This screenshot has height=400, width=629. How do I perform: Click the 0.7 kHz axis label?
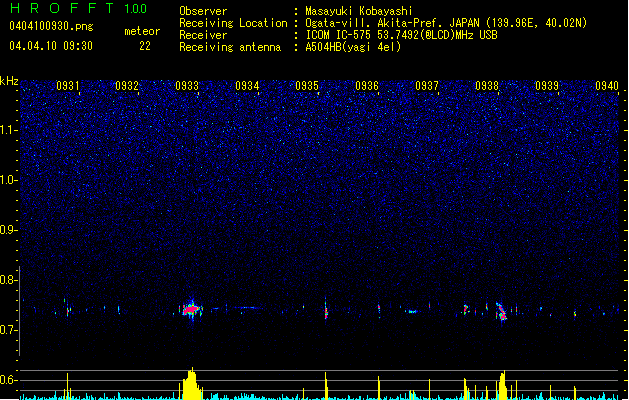(8, 330)
